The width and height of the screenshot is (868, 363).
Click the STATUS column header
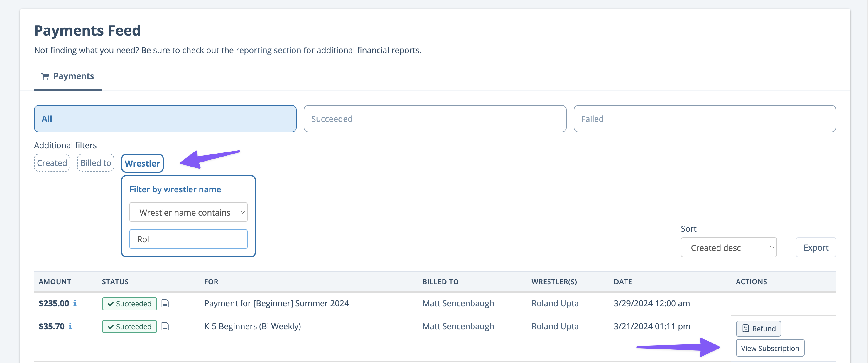(115, 282)
